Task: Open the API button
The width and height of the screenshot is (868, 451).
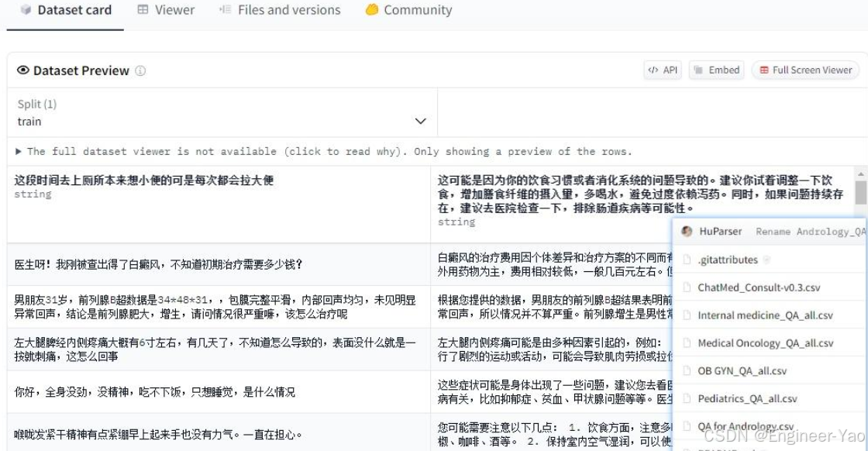Action: pos(663,71)
